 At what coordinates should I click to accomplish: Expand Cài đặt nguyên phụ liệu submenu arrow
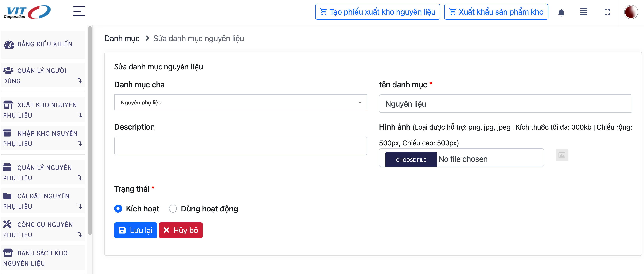pyautogui.click(x=80, y=206)
